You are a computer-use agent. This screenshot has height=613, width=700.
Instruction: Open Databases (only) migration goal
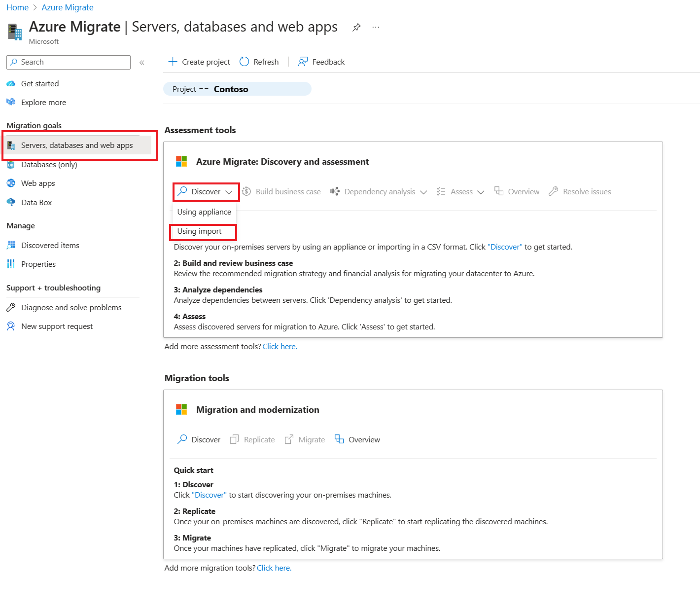click(49, 165)
